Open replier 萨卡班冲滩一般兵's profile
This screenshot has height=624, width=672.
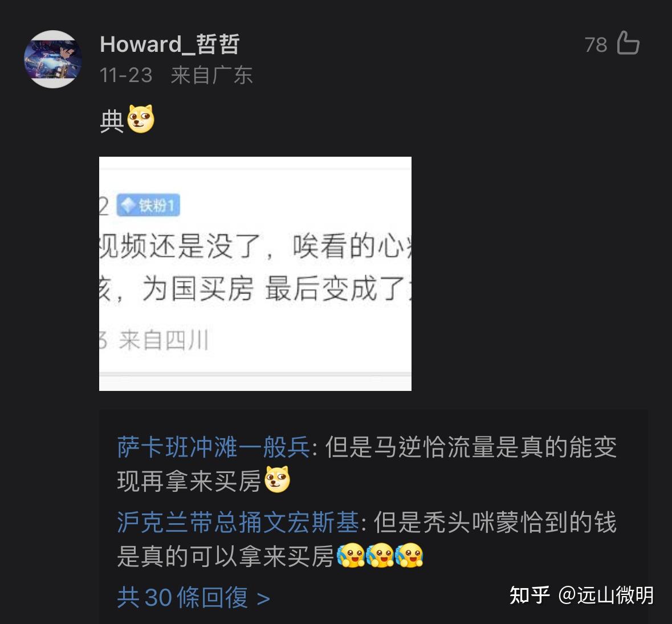point(213,447)
